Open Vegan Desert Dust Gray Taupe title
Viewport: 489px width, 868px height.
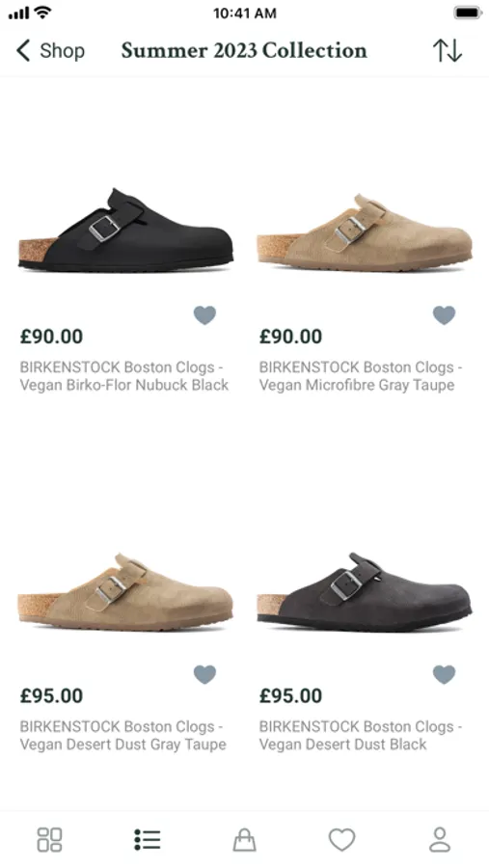(122, 735)
